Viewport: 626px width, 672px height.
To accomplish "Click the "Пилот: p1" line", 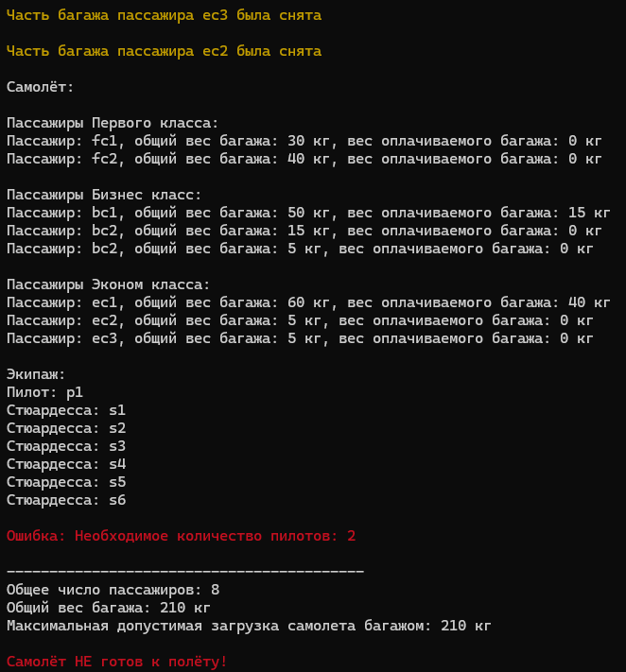I will click(x=44, y=392).
